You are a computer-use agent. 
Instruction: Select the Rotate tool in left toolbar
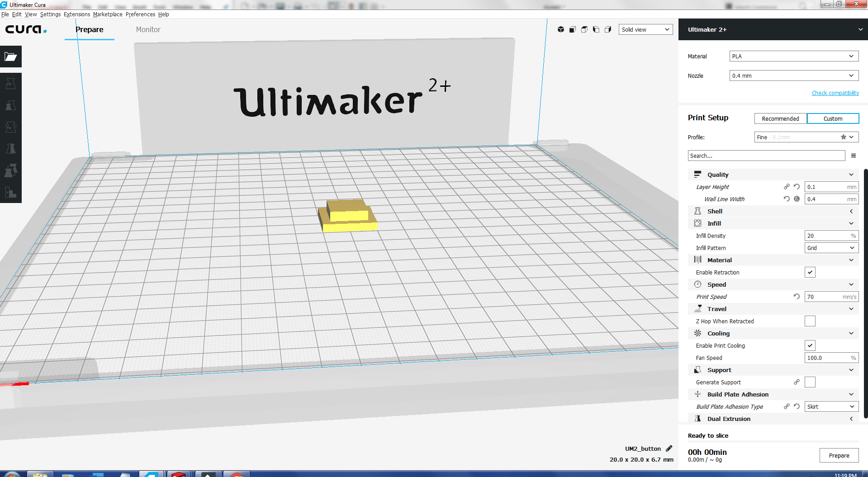click(11, 127)
